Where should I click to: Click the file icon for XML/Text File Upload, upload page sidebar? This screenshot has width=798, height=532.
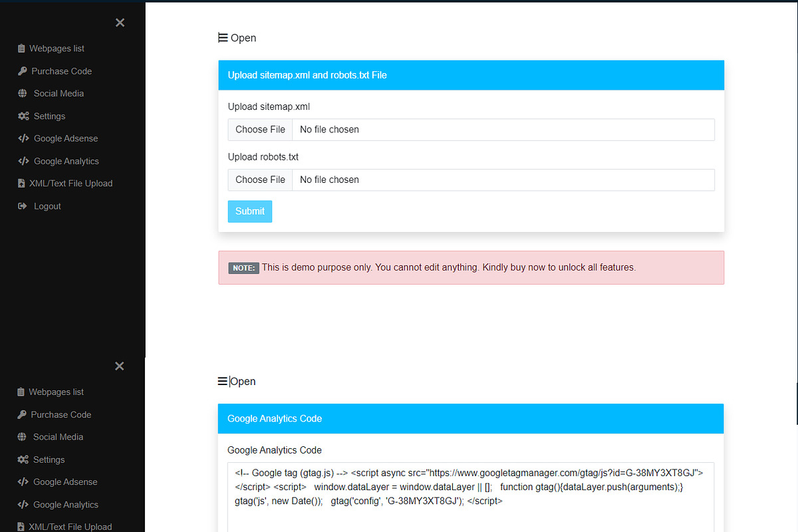click(21, 184)
